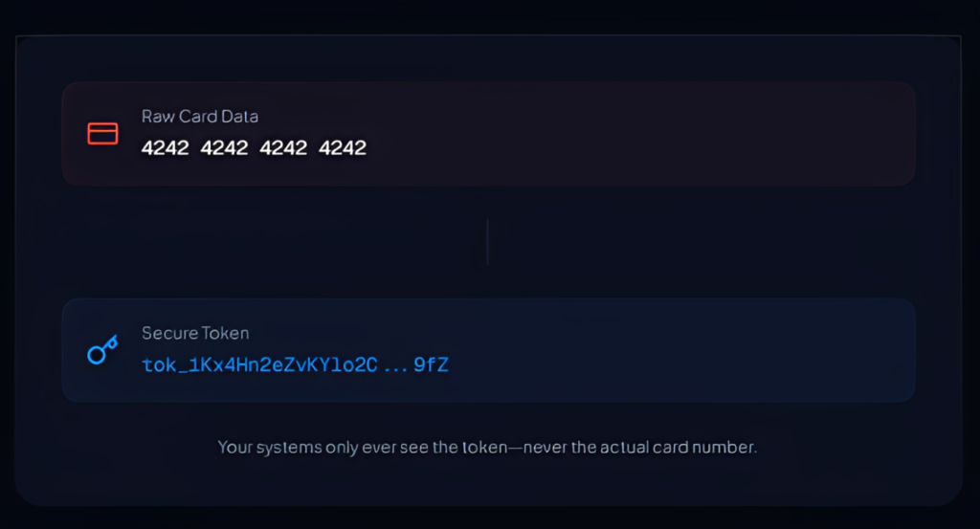The height and width of the screenshot is (529, 980).
Task: Select the "Secure Token" label
Action: [195, 334]
